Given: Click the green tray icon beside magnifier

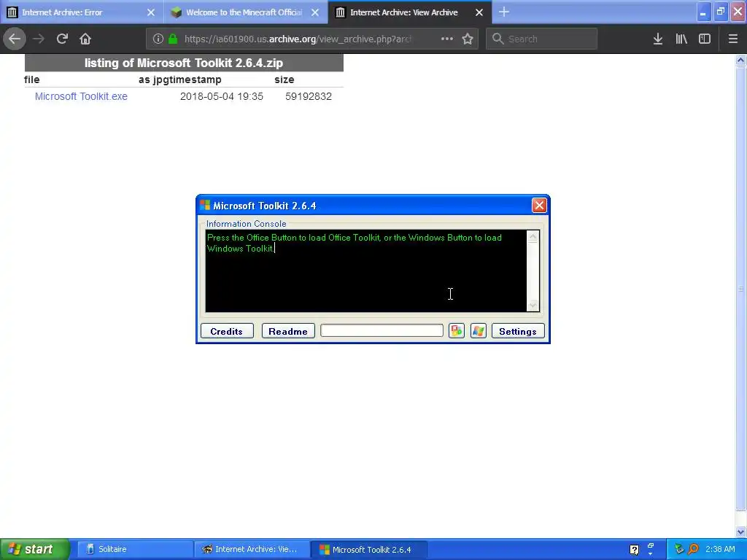Looking at the screenshot, I should tap(679, 549).
